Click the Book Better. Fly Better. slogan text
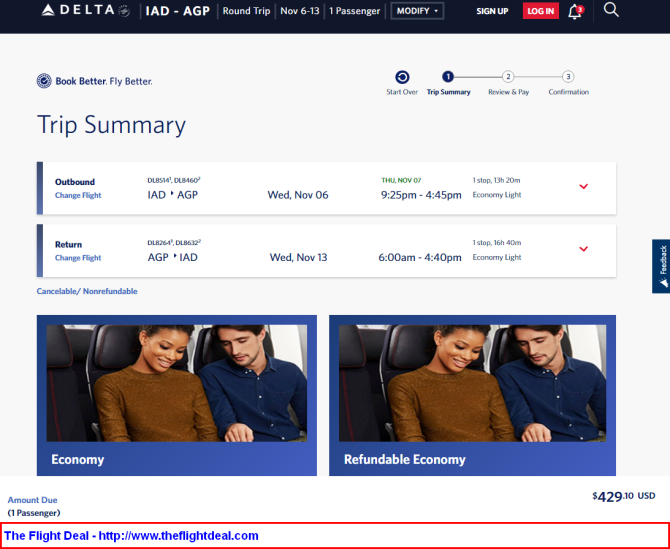The height and width of the screenshot is (549, 670). pyautogui.click(x=103, y=81)
